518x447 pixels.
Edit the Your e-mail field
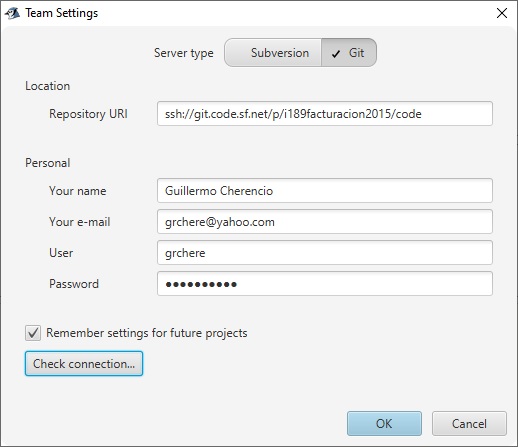click(x=325, y=222)
